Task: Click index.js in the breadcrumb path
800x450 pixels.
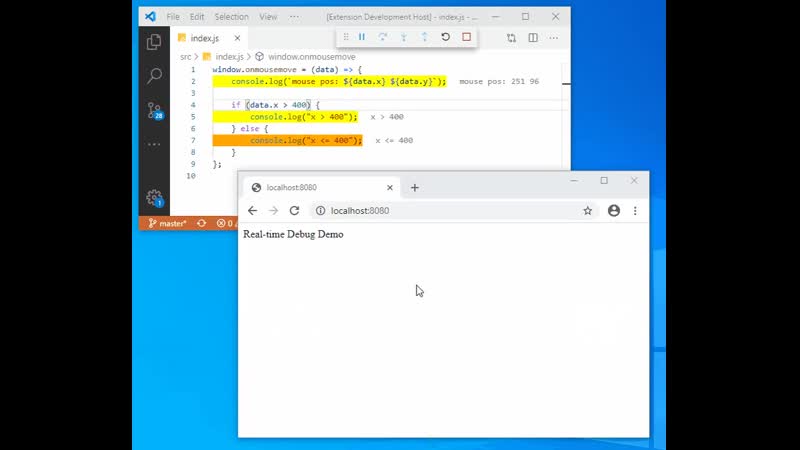Action: tap(229, 57)
